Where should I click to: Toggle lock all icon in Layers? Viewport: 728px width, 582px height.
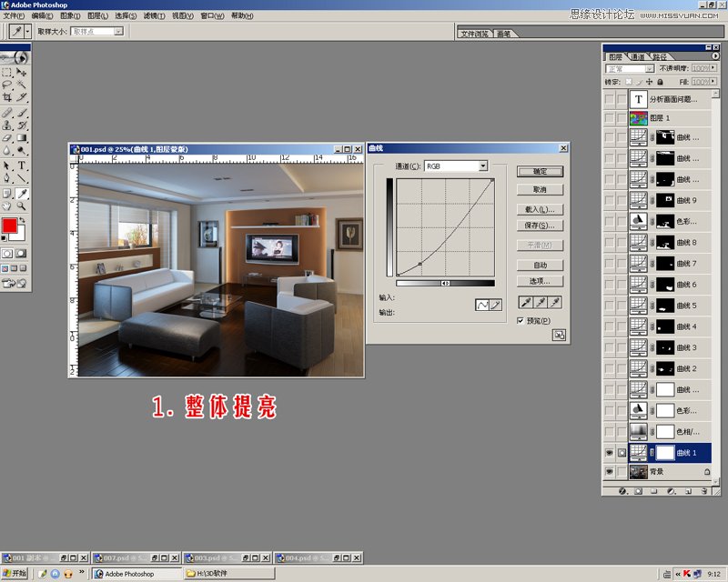[660, 82]
